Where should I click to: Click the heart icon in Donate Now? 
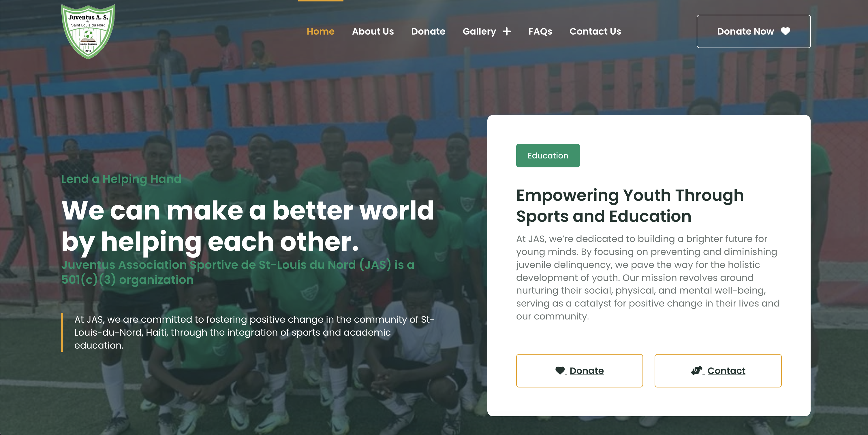click(786, 31)
